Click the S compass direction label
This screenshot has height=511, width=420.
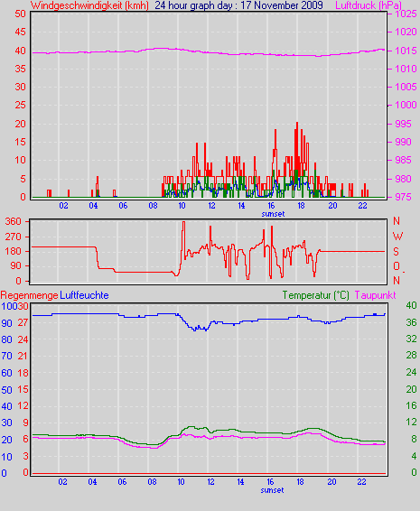coord(396,252)
